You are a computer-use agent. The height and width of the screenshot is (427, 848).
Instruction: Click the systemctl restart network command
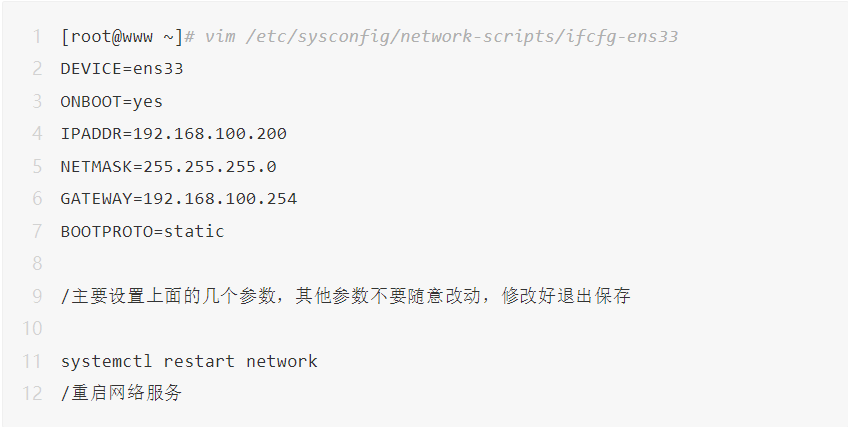[189, 361]
